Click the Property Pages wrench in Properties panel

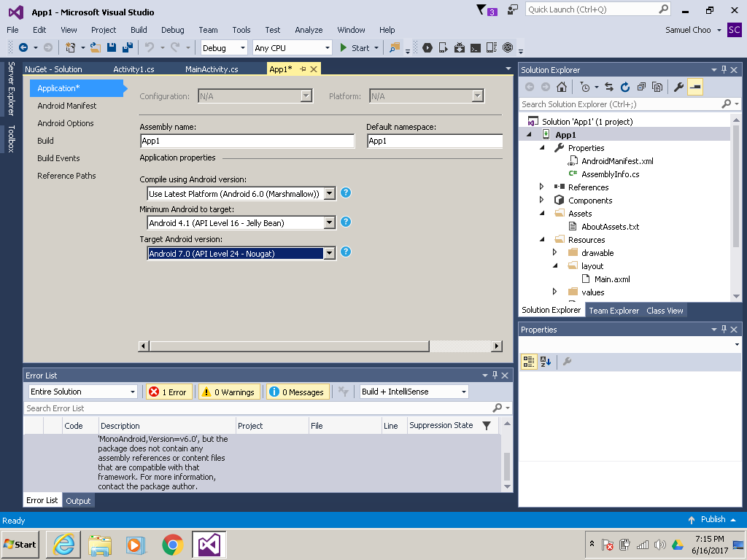click(567, 362)
